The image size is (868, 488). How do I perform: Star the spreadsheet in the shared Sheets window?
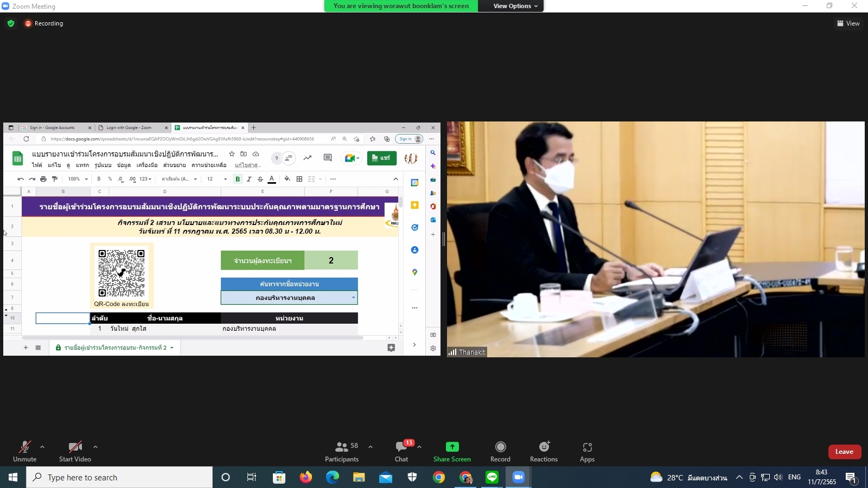click(x=232, y=154)
